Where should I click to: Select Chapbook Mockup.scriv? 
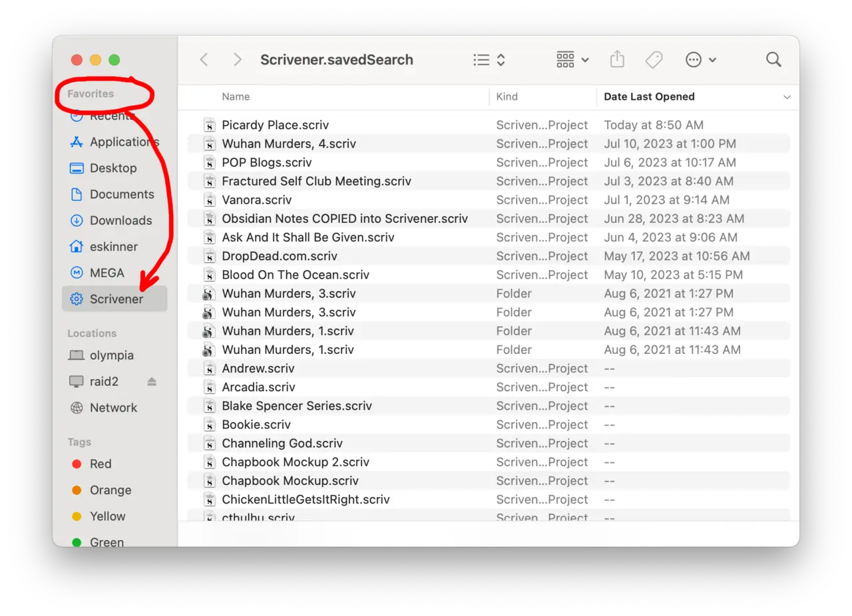click(x=489, y=480)
